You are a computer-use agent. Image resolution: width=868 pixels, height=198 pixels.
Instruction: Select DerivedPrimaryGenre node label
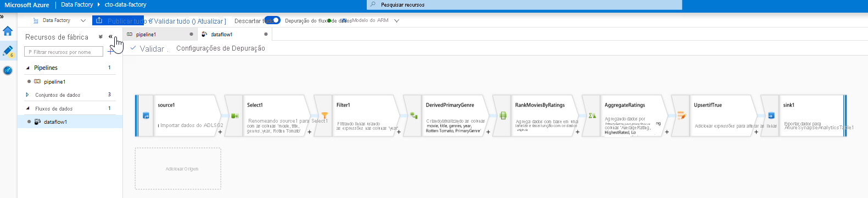pos(450,105)
